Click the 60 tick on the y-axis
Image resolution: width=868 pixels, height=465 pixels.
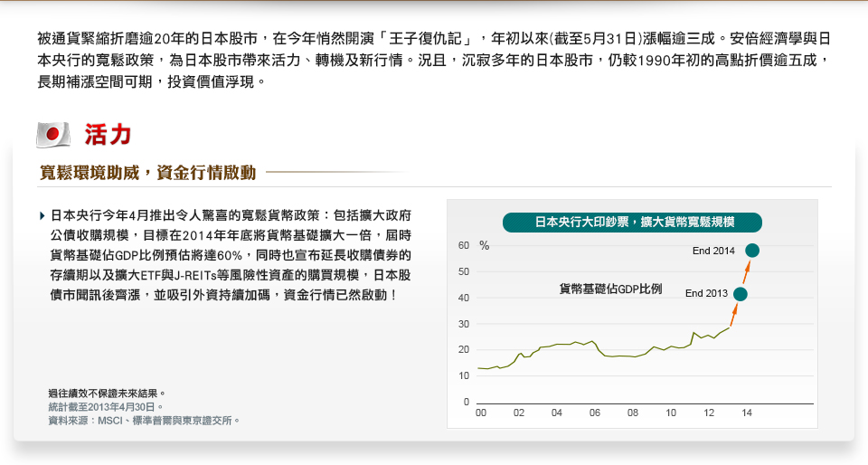(x=464, y=245)
